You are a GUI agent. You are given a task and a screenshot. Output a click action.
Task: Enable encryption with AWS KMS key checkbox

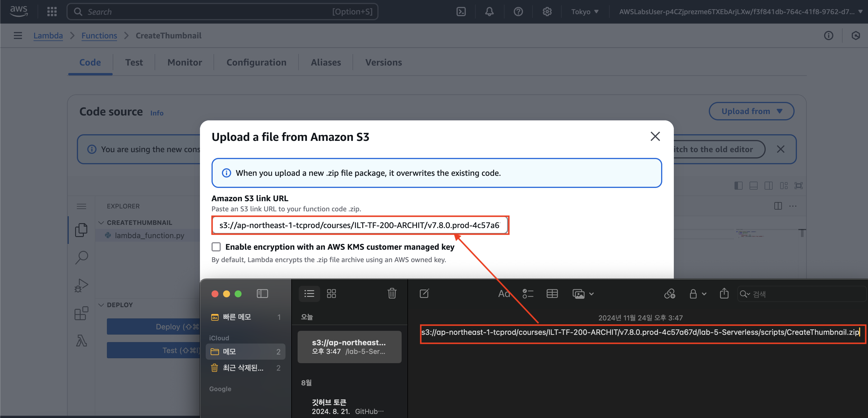click(x=216, y=247)
